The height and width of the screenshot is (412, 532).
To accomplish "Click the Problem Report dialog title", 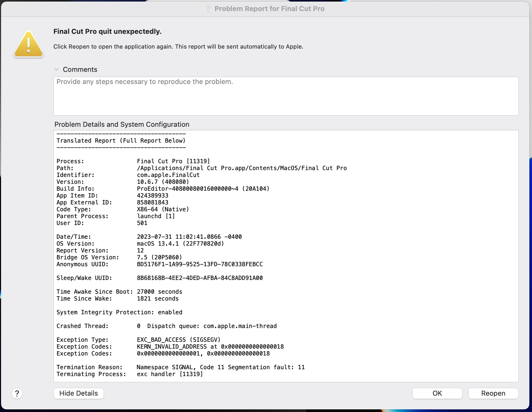I will 269,8.
